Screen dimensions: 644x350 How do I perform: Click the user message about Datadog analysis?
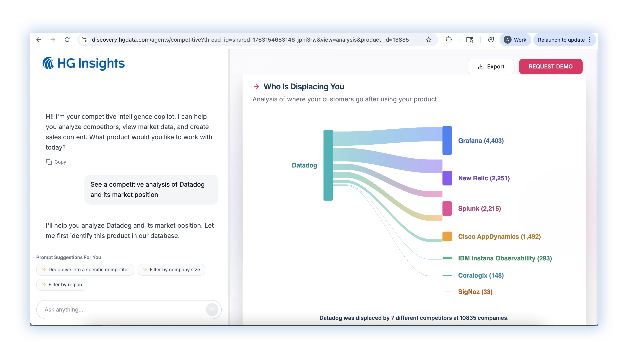[x=151, y=189]
